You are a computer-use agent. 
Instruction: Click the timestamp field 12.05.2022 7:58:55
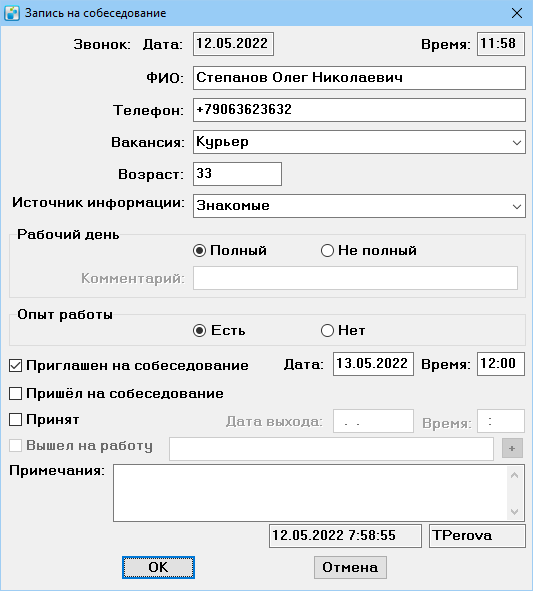[x=345, y=536]
